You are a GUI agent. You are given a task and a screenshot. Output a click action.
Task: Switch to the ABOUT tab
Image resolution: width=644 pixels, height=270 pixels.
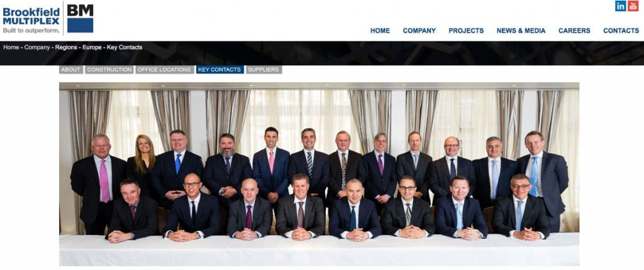click(70, 70)
